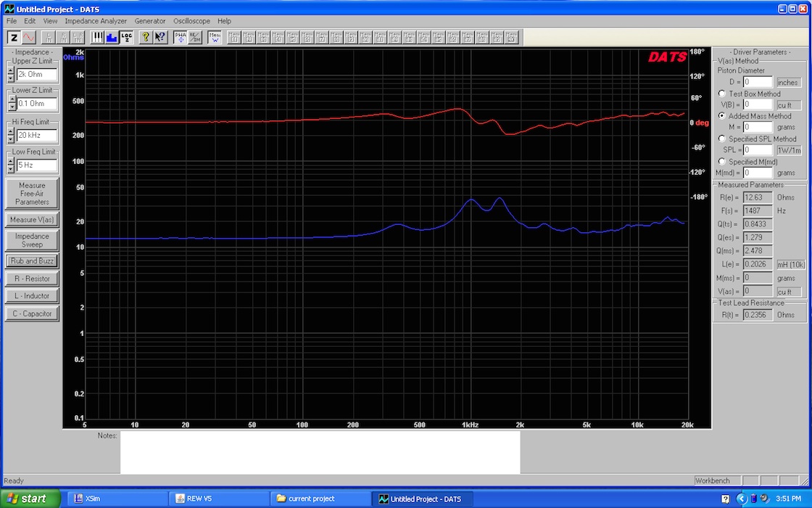Select Test Box Method radio button
This screenshot has height=508, width=812.
(x=722, y=94)
